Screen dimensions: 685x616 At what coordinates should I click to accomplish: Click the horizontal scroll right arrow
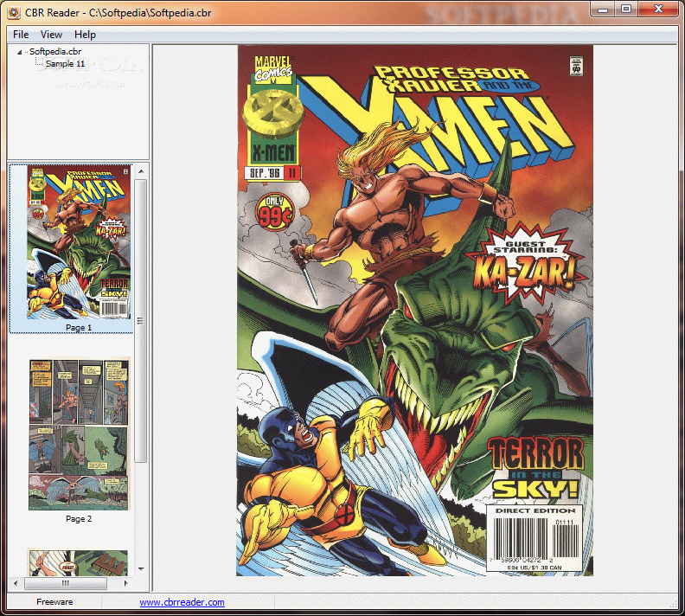tap(125, 583)
